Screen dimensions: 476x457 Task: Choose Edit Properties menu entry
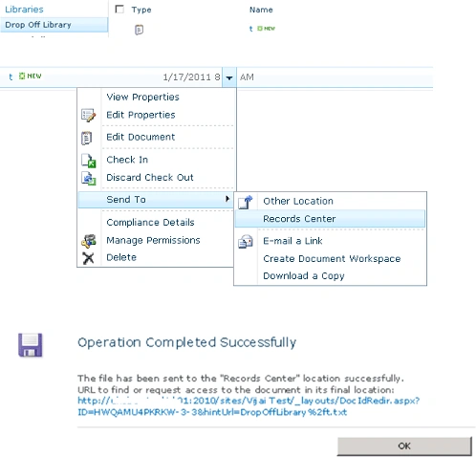(x=141, y=115)
